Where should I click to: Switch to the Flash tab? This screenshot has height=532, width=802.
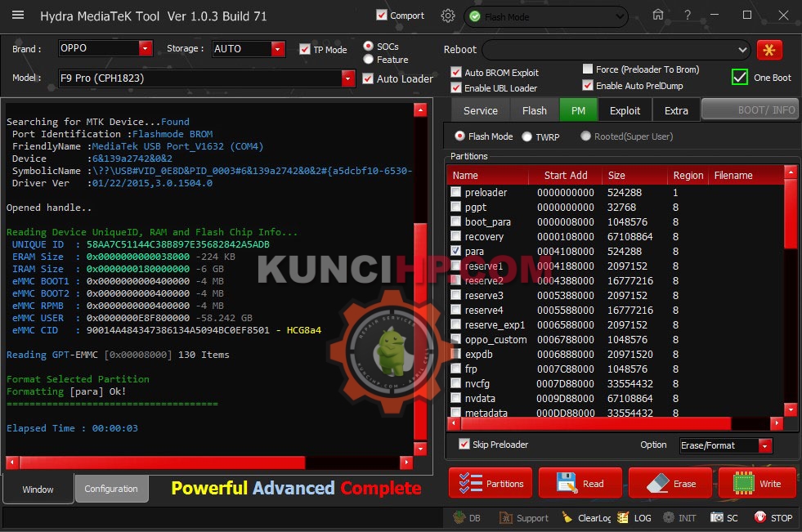pyautogui.click(x=535, y=110)
